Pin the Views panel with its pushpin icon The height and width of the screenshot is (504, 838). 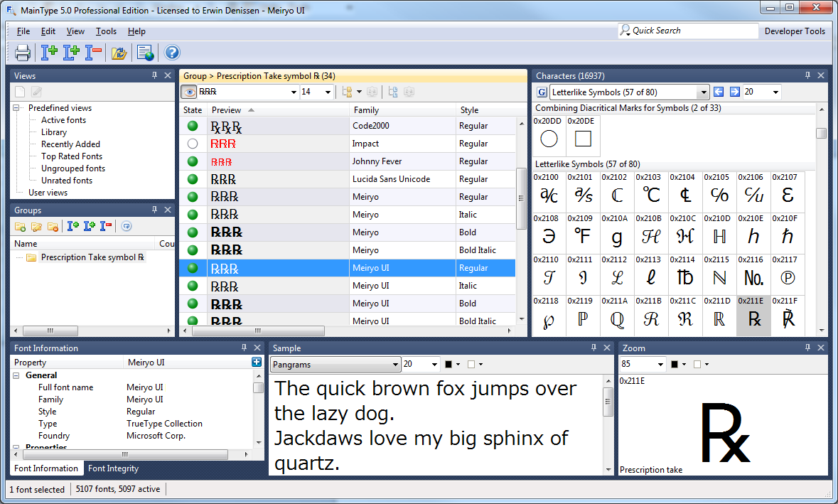tap(154, 75)
